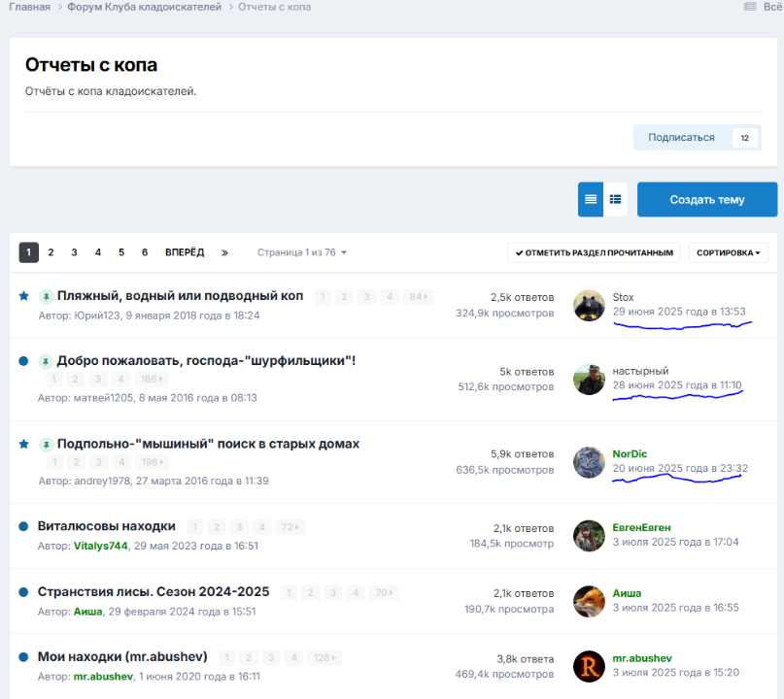
Task: Click 5,9k ответов count text
Action: coord(522,454)
